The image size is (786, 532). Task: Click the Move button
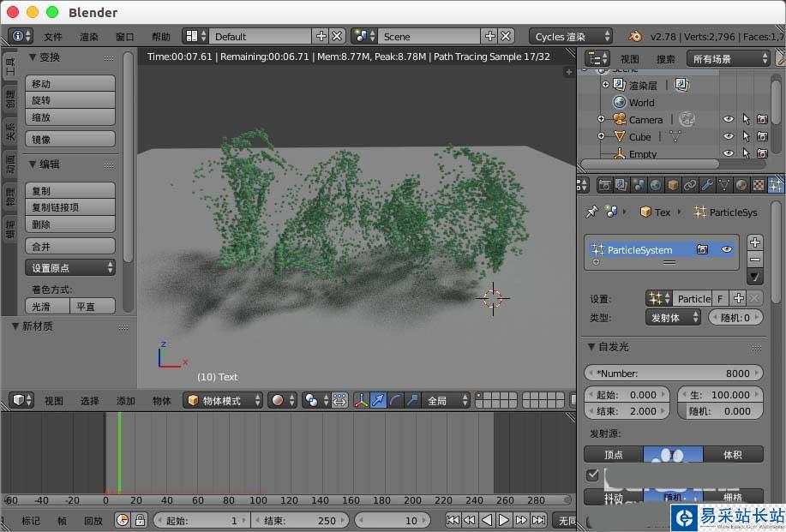[x=70, y=84]
